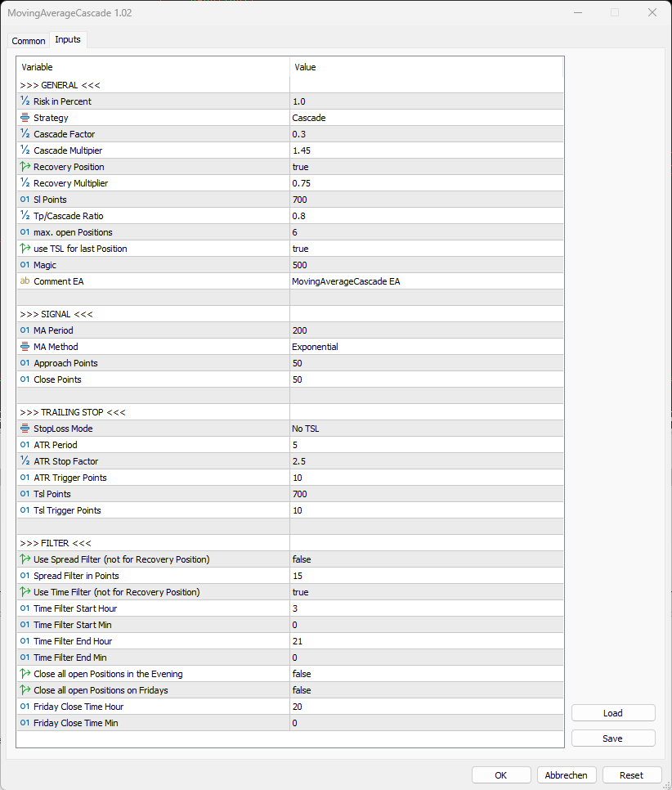This screenshot has height=790, width=672.
Task: Click the Recovery Position boolean icon
Action: click(25, 167)
